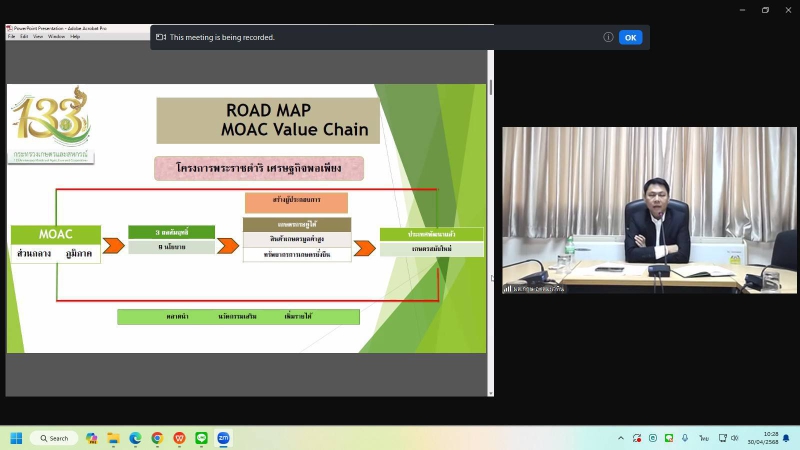800x450 pixels.
Task: Click the shared screen vertical scrollbar
Action: coord(490,200)
